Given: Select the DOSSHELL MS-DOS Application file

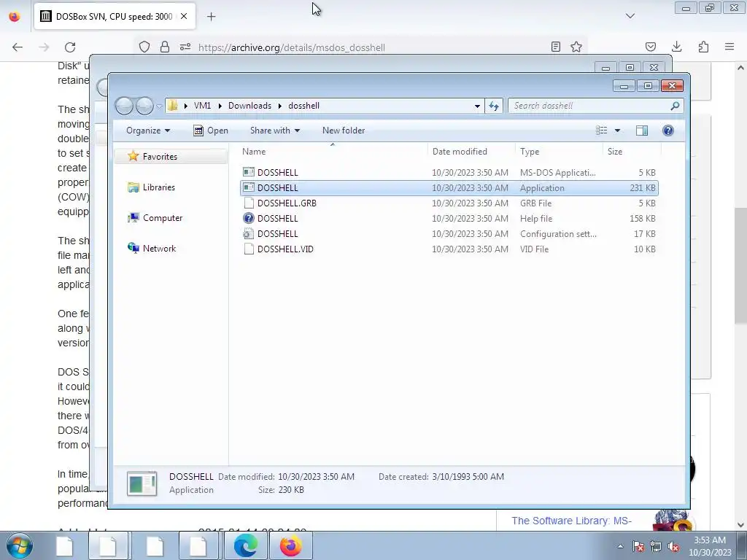Looking at the screenshot, I should tap(449, 172).
